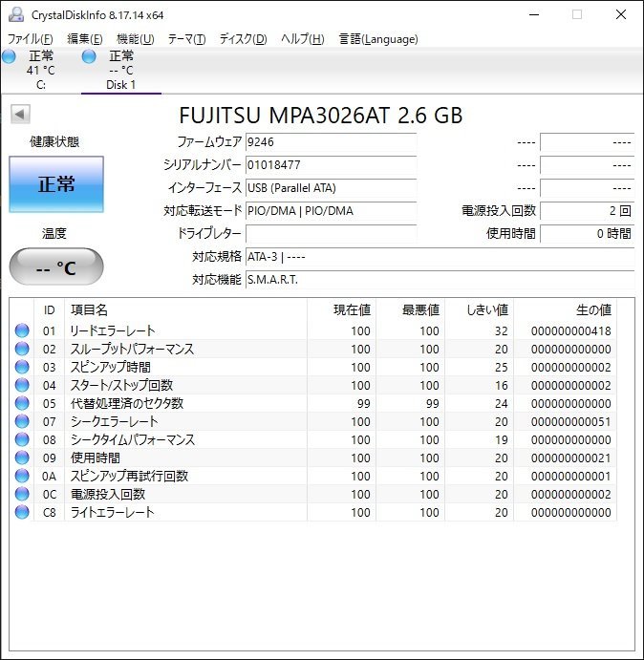Image resolution: width=644 pixels, height=660 pixels.
Task: Click status orb of row 07 シークエラーレート
Action: [x=22, y=421]
